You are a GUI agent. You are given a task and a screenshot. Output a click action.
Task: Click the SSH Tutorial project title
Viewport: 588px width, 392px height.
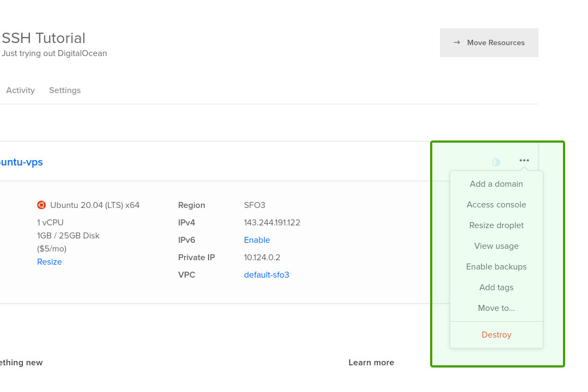coord(44,38)
